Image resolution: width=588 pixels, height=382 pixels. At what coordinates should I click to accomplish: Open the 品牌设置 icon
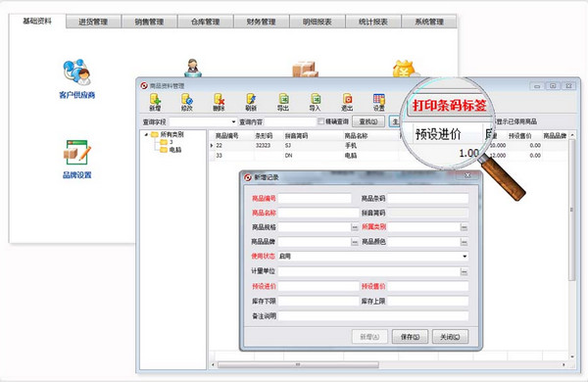click(76, 160)
